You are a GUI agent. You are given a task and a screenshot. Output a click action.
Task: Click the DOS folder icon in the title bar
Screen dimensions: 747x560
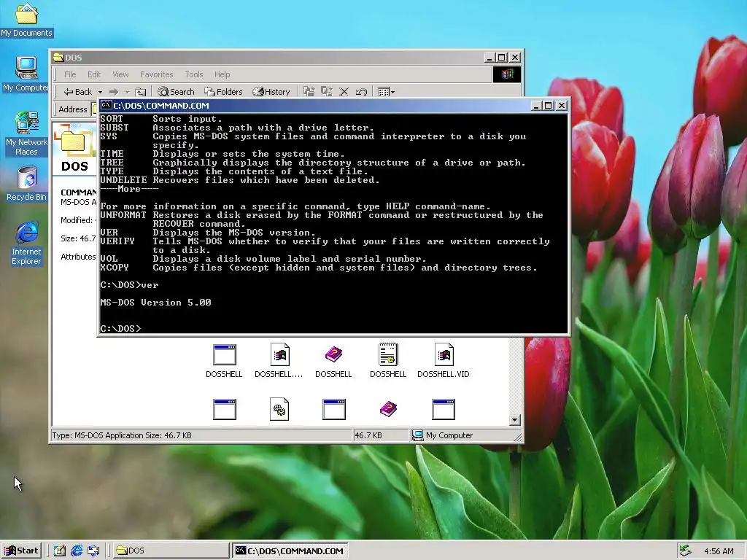click(x=58, y=58)
